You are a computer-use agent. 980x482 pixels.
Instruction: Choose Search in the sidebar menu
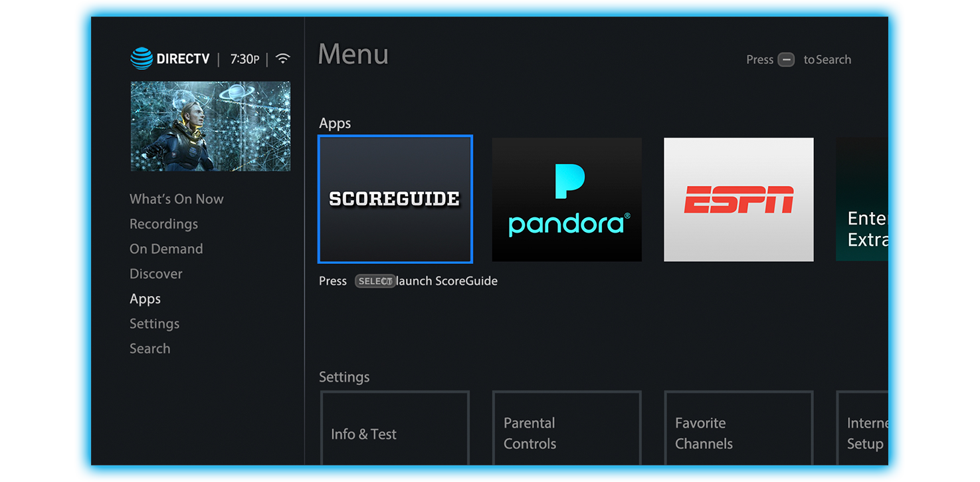coord(150,348)
